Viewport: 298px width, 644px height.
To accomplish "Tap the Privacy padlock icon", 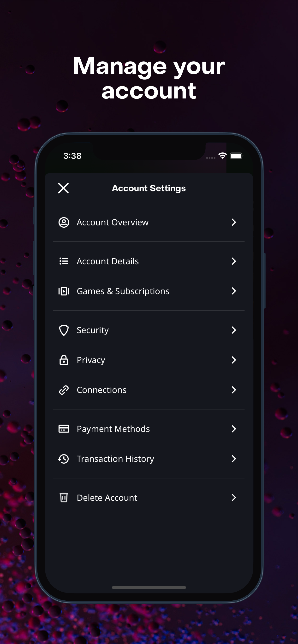I will pyautogui.click(x=64, y=360).
